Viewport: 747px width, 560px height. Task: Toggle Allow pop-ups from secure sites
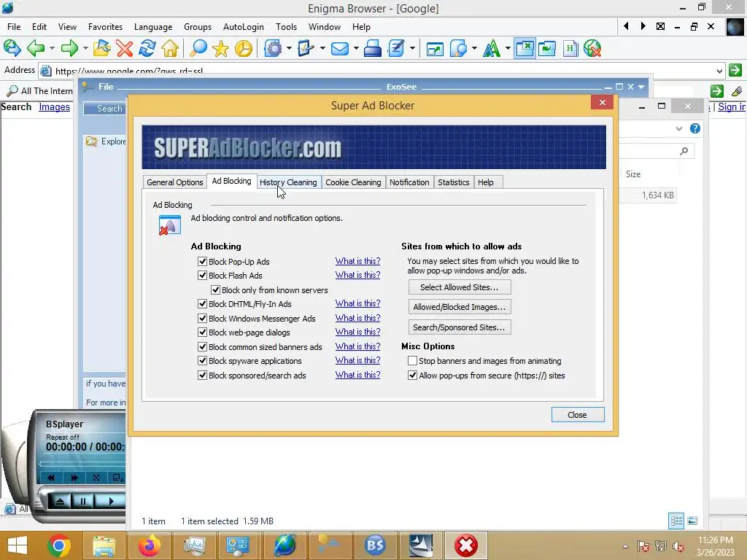point(413,376)
